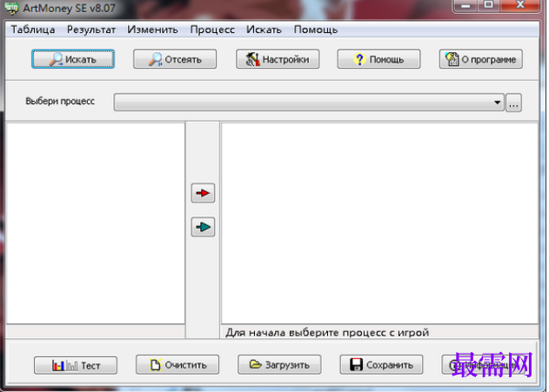Screen dimensions: 549x392
Task: Open the Изменить menu
Action: 152,30
